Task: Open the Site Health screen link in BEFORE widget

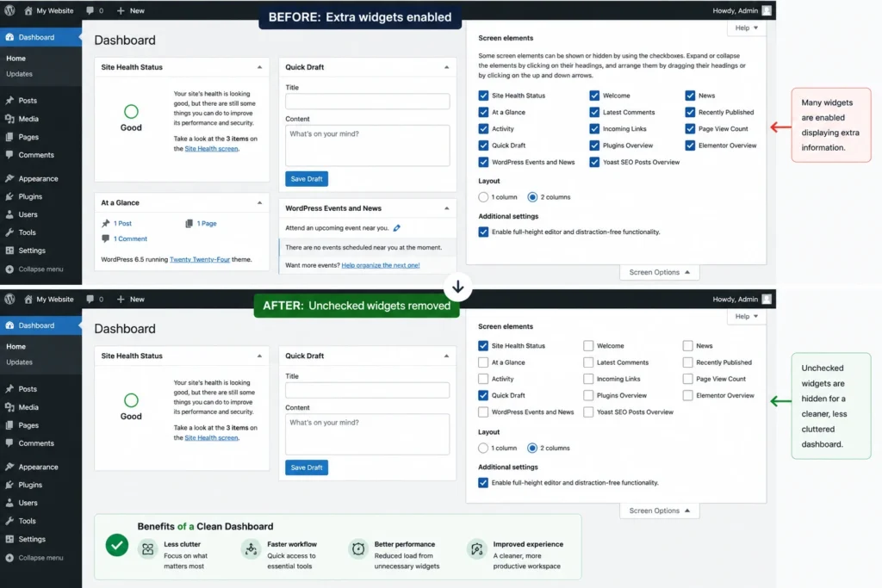Action: click(x=212, y=148)
